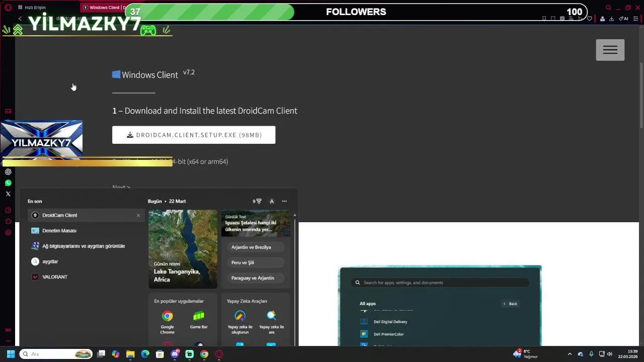644x362 pixels.
Task: Open 'Yapay zeka ile ara' tool
Action: 271,322
